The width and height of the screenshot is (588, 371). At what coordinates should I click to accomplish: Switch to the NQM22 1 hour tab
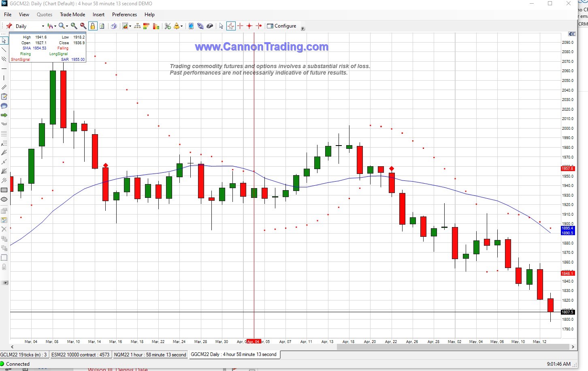pyautogui.click(x=150, y=355)
